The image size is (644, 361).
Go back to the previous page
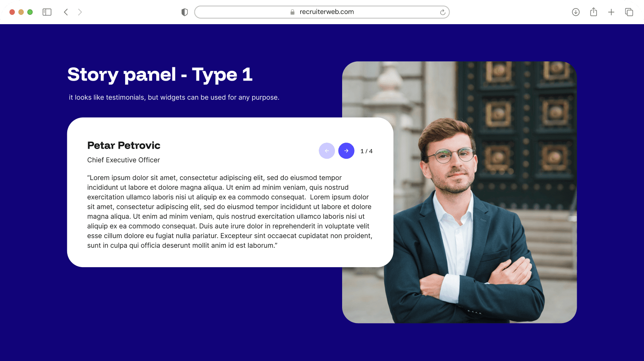(x=66, y=12)
